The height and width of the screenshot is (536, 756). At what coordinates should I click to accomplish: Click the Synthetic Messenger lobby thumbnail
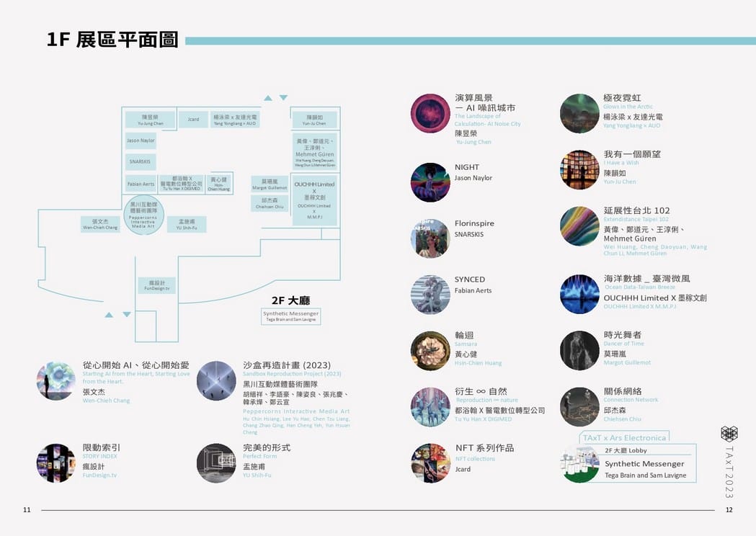[579, 464]
